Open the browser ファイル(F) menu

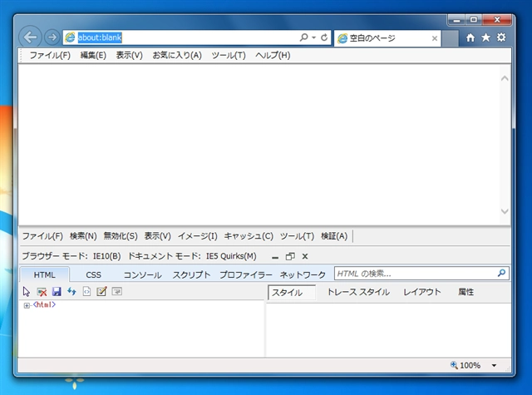[x=50, y=56]
